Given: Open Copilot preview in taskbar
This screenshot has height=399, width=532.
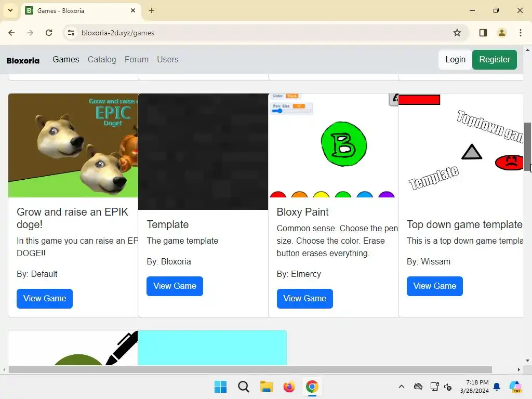Looking at the screenshot, I should tap(515, 387).
